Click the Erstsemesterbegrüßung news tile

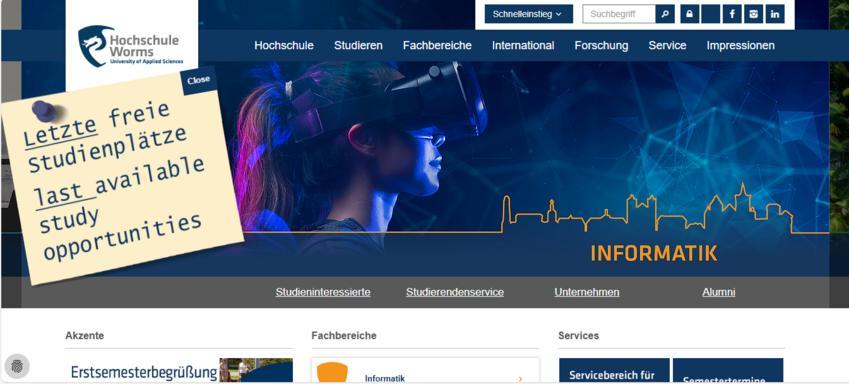point(179,370)
